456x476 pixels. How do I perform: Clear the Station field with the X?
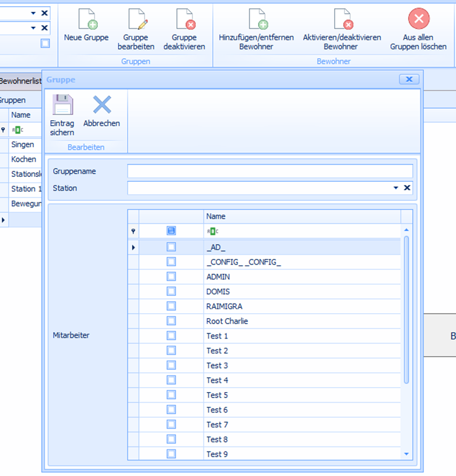click(407, 188)
